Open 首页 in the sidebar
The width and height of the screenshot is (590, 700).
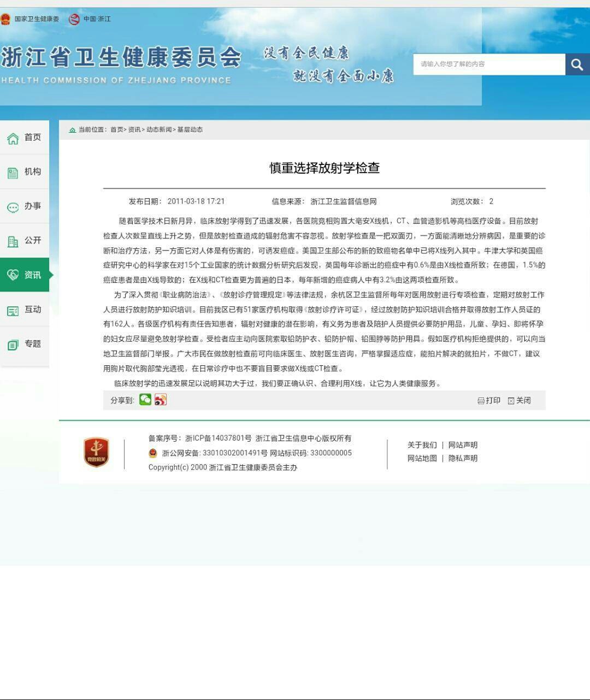25,138
